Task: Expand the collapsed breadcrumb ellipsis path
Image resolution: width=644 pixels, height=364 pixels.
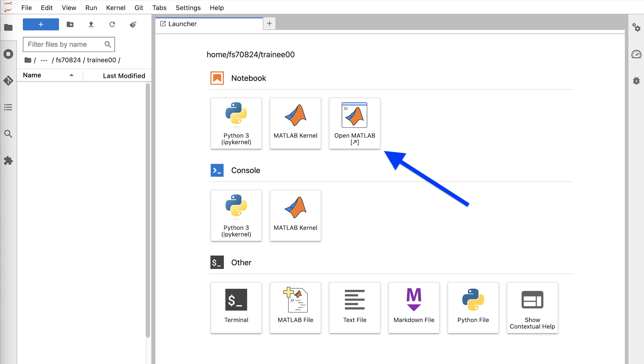Action: [44, 60]
